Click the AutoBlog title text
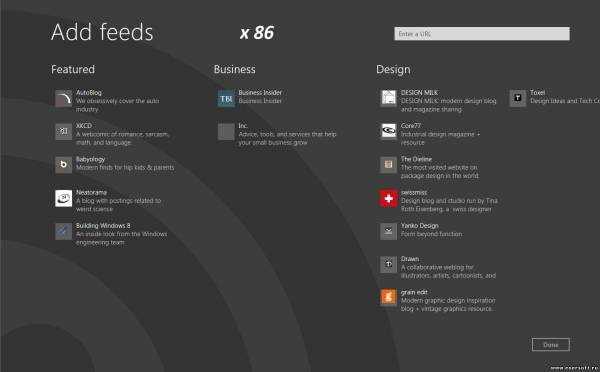Viewport: 600px width, 372px height. pyautogui.click(x=89, y=93)
